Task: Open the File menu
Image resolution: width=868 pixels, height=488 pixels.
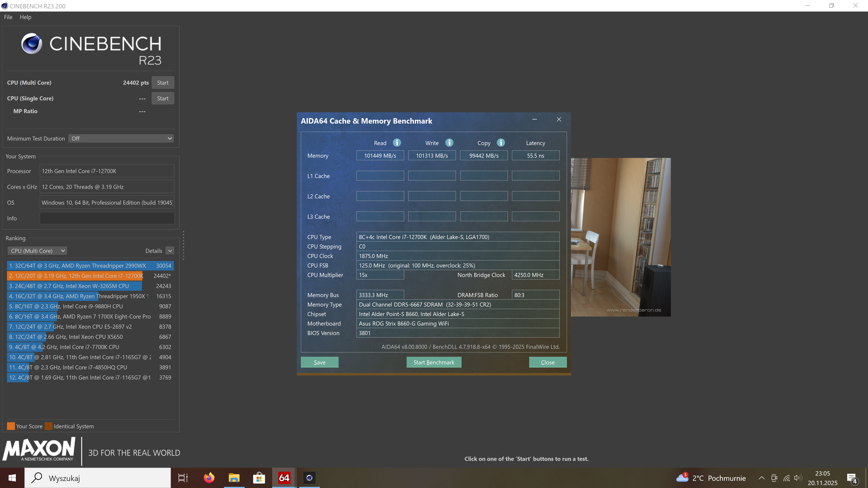Action: point(8,17)
